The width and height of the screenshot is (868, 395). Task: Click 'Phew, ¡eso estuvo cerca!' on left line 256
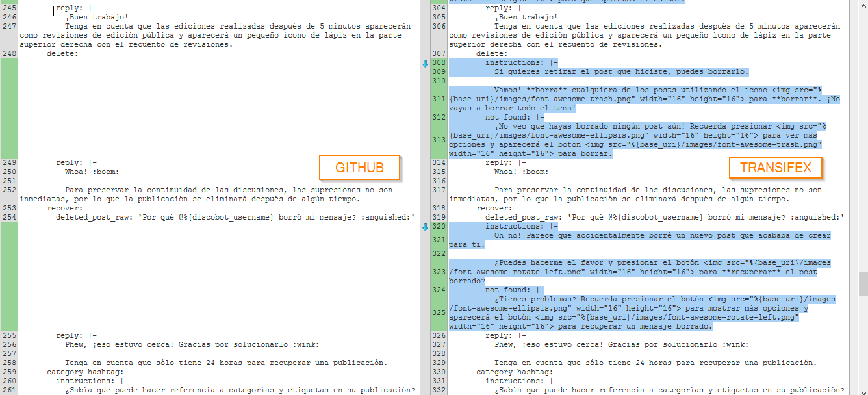coord(120,345)
